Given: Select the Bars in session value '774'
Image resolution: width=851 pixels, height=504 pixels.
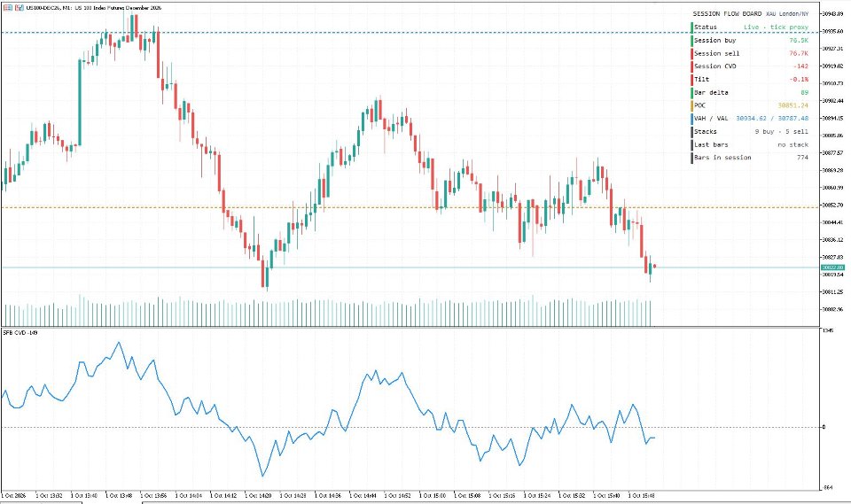Looking at the screenshot, I should tap(803, 158).
